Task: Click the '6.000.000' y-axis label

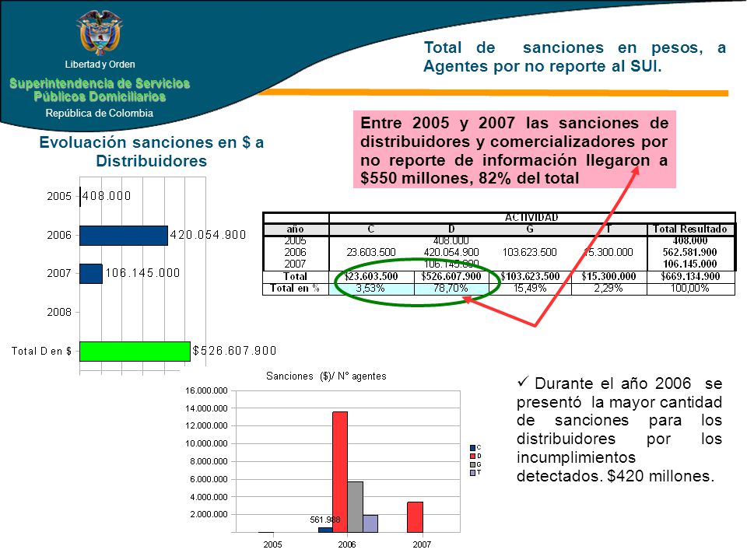Action: 209,480
